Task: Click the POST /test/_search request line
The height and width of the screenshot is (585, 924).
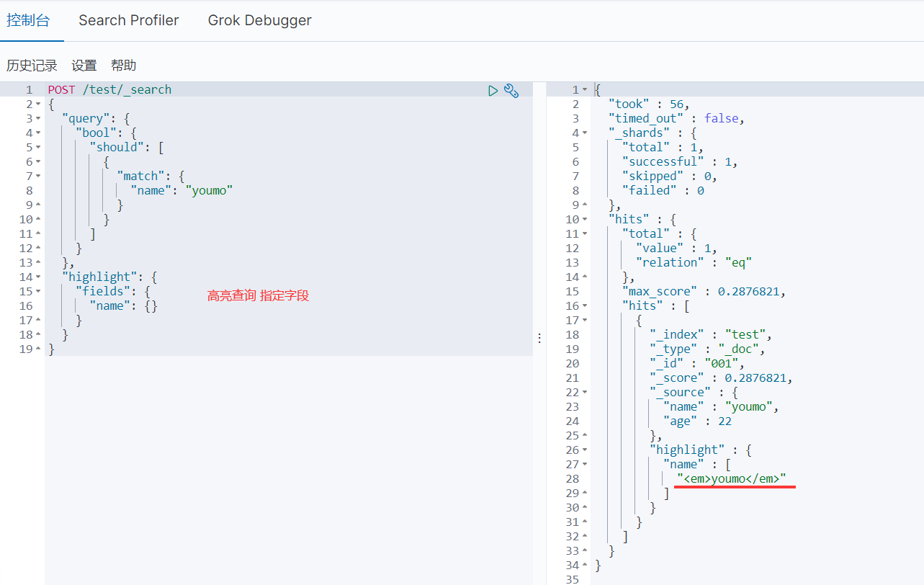Action: click(109, 90)
